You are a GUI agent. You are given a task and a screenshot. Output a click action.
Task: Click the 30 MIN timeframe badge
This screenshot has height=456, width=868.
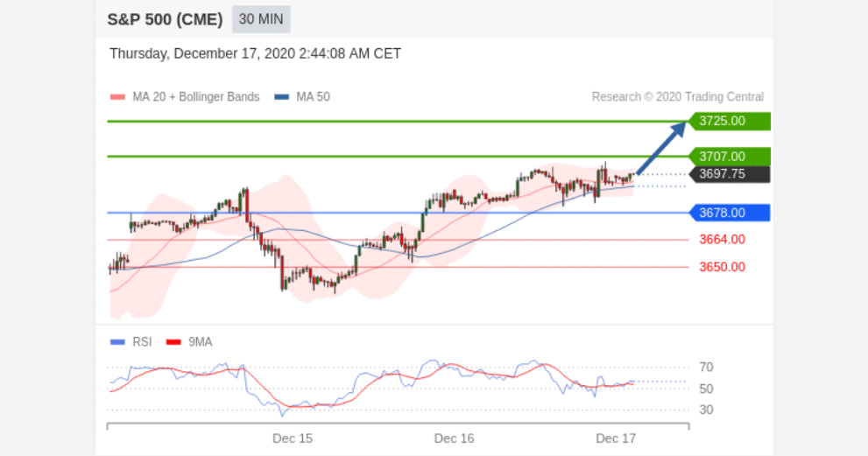click(261, 19)
